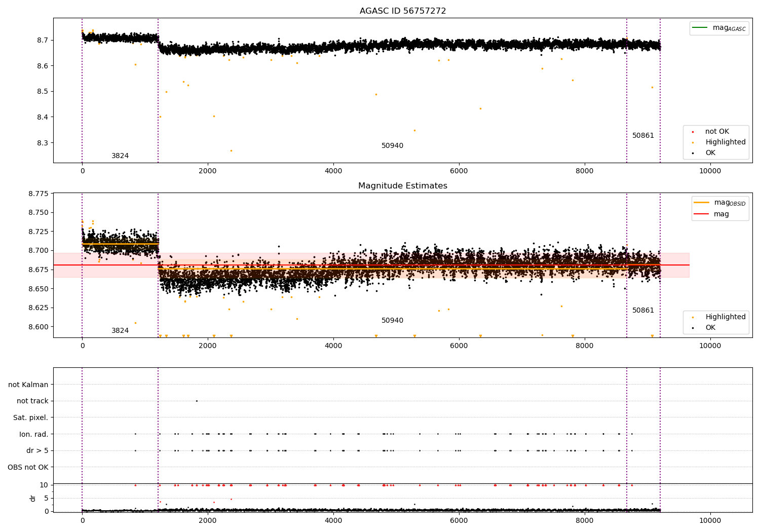Click the 8.600 y-axis tick on the middle plot
The image size is (760, 532).
(x=39, y=327)
